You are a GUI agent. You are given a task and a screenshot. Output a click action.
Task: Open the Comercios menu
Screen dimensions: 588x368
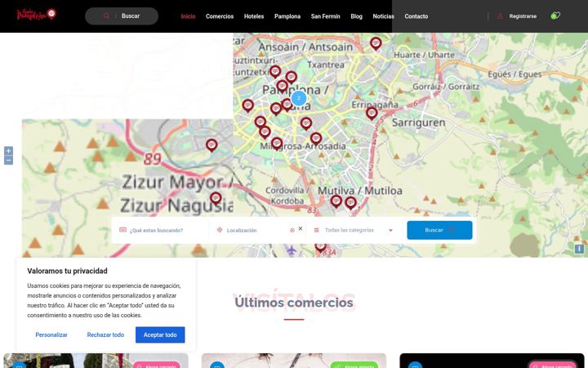[220, 16]
